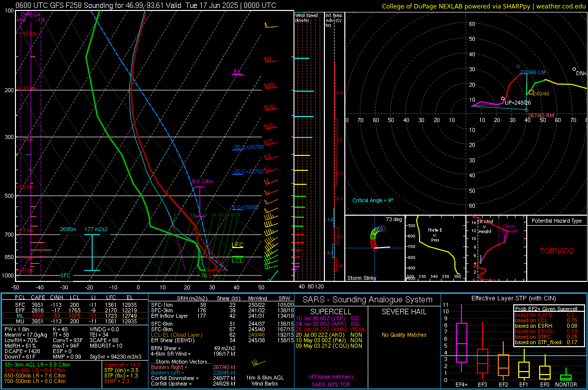This screenshot has height=390, width=588.
Task: Click the 73 deg Storm Slinky value
Action: pyautogui.click(x=394, y=219)
